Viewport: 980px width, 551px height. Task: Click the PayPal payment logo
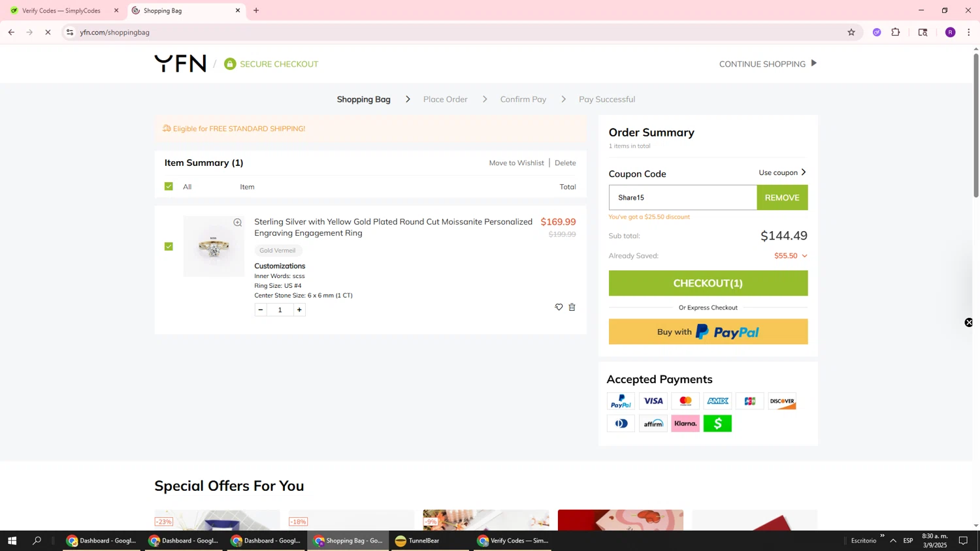point(621,401)
